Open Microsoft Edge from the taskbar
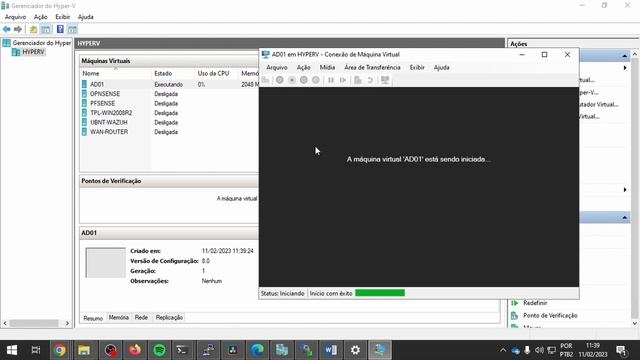 click(x=257, y=350)
